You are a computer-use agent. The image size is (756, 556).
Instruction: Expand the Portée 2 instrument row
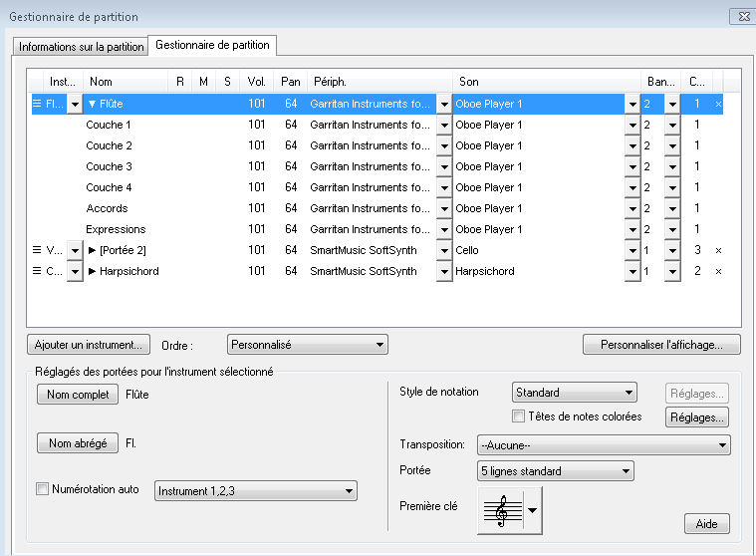(93, 250)
